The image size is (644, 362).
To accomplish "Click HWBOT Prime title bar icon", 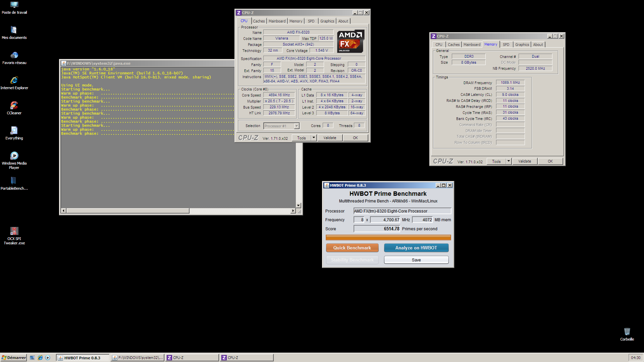I will (326, 185).
